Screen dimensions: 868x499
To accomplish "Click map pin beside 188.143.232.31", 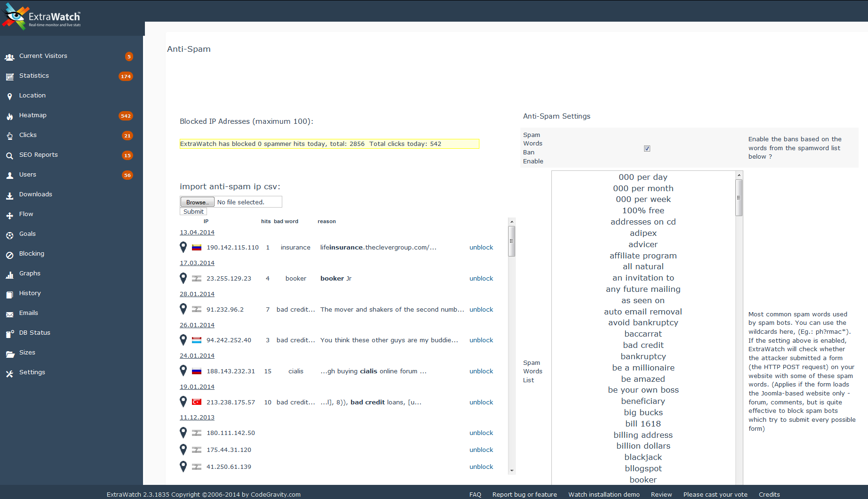I will [x=183, y=370].
